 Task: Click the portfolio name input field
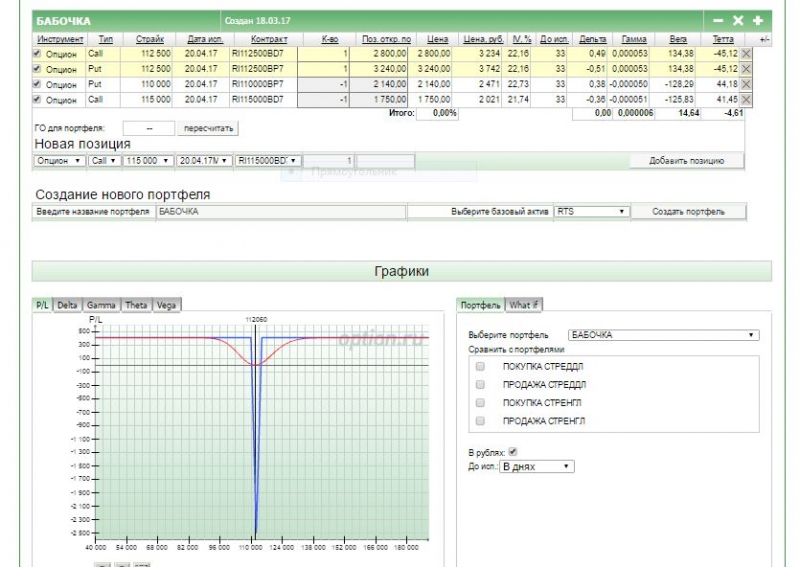coord(280,212)
